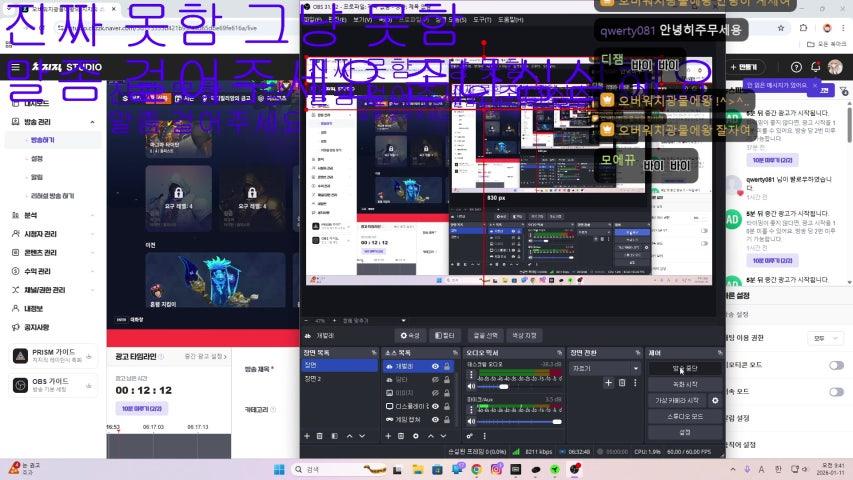Screen dimensions: 853x480
Task: Click the 방송 중단 button
Action: coord(685,368)
